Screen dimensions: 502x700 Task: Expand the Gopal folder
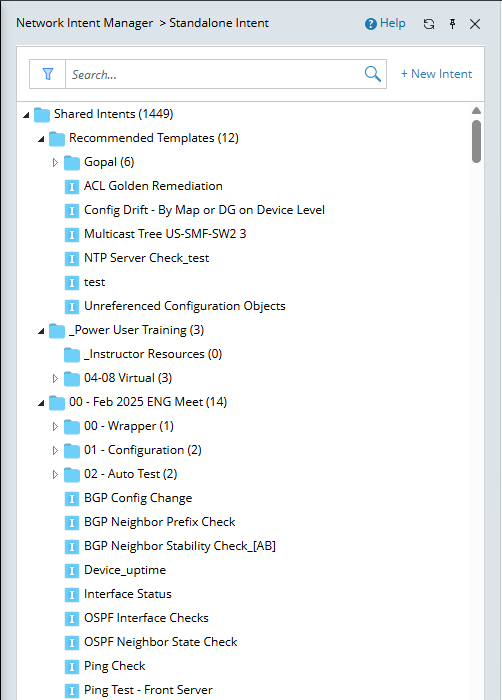tap(55, 162)
